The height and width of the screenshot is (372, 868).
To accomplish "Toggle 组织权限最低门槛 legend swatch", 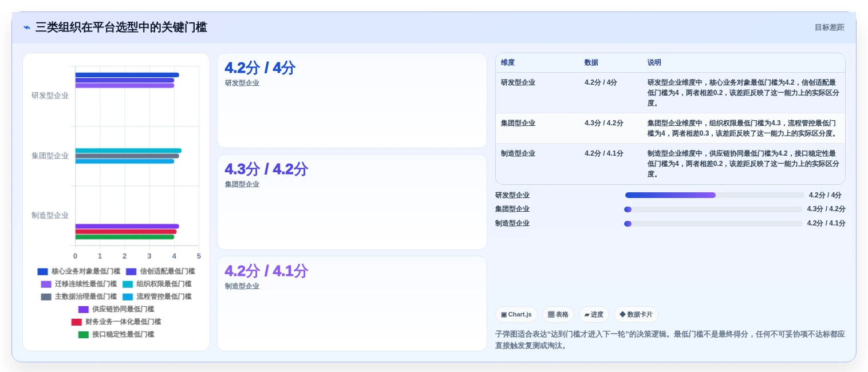I will [128, 284].
